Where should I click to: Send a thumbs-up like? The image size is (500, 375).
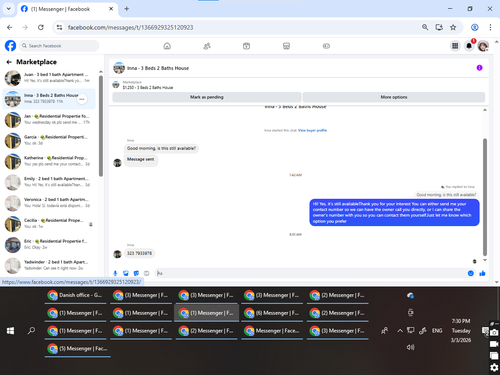[x=482, y=273]
